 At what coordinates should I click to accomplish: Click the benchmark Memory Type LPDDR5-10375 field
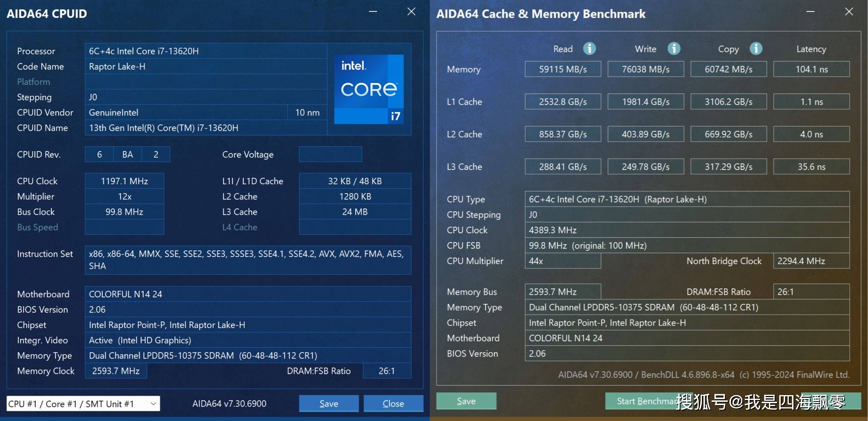pyautogui.click(x=687, y=307)
